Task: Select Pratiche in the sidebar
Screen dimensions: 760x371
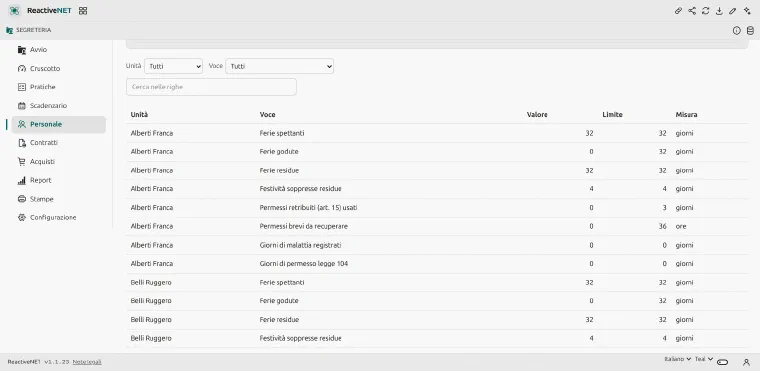Action: point(59,87)
